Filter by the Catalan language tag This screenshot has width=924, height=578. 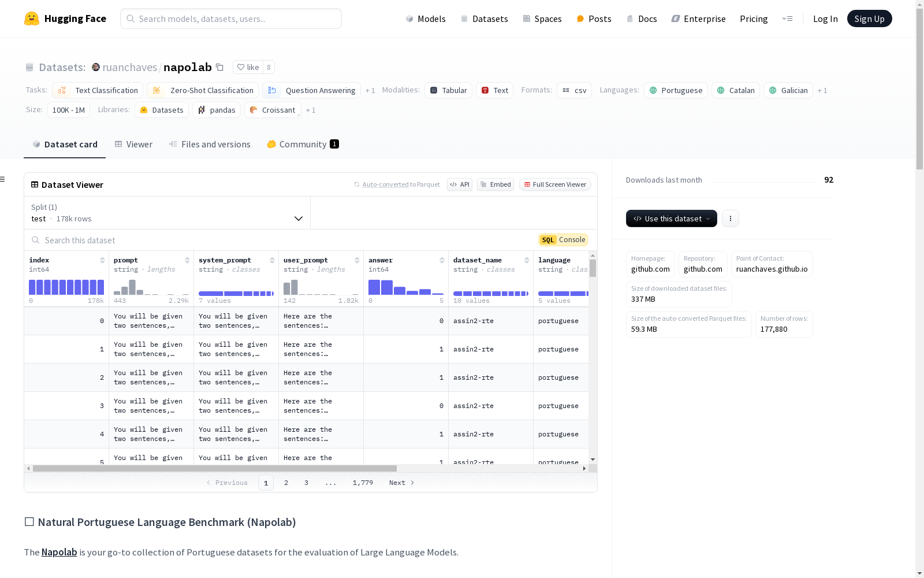tap(736, 90)
